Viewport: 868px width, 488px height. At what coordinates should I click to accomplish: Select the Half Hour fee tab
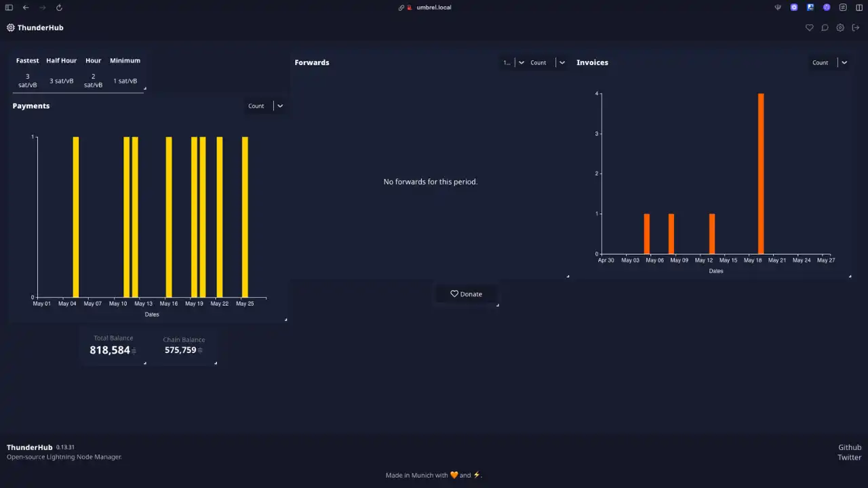(x=61, y=60)
